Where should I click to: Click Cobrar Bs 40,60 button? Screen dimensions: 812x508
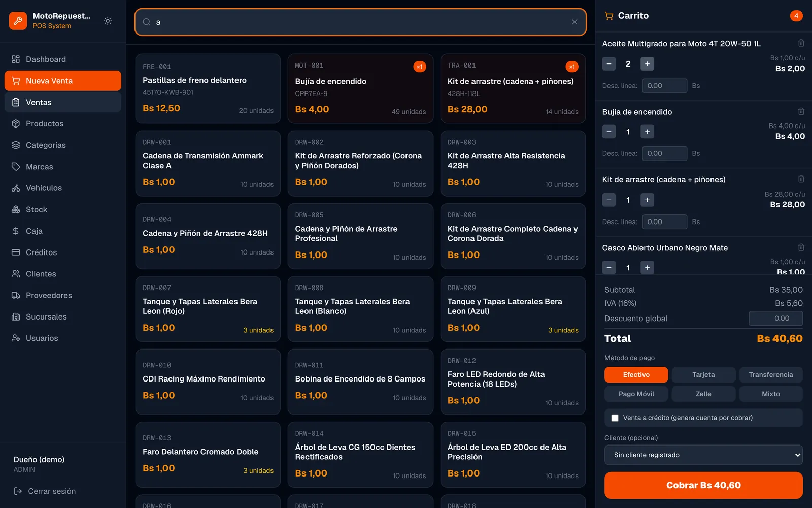(x=703, y=485)
